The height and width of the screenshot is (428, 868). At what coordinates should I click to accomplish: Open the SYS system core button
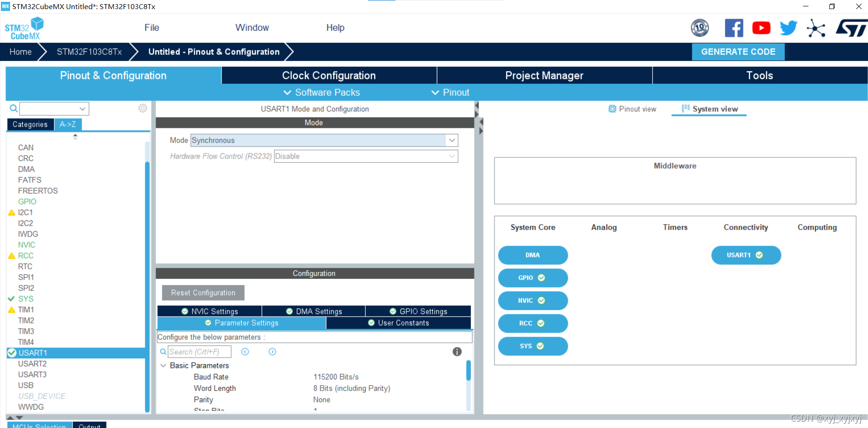tap(533, 346)
